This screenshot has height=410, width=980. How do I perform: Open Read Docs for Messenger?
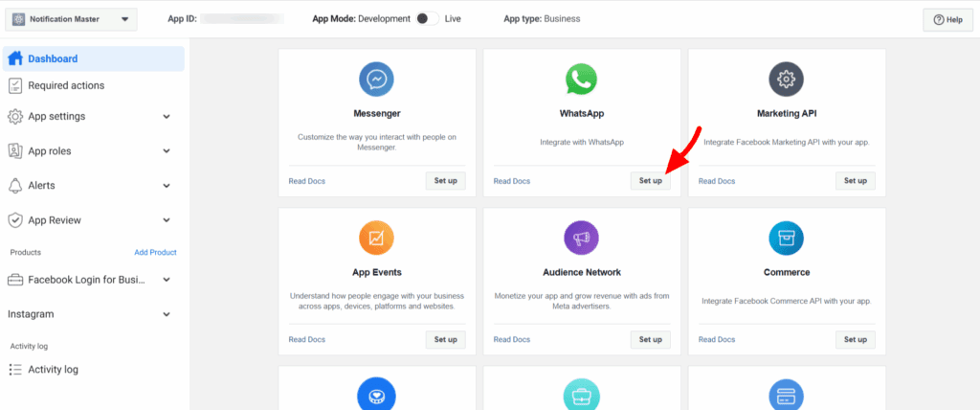coord(307,181)
